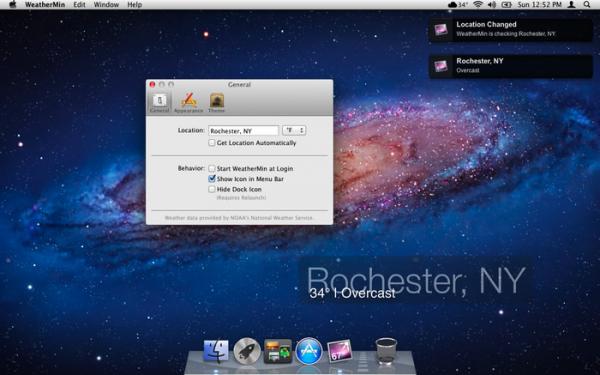Click the WeatherMin Dock icon
The width and height of the screenshot is (600, 375).
coord(339,351)
